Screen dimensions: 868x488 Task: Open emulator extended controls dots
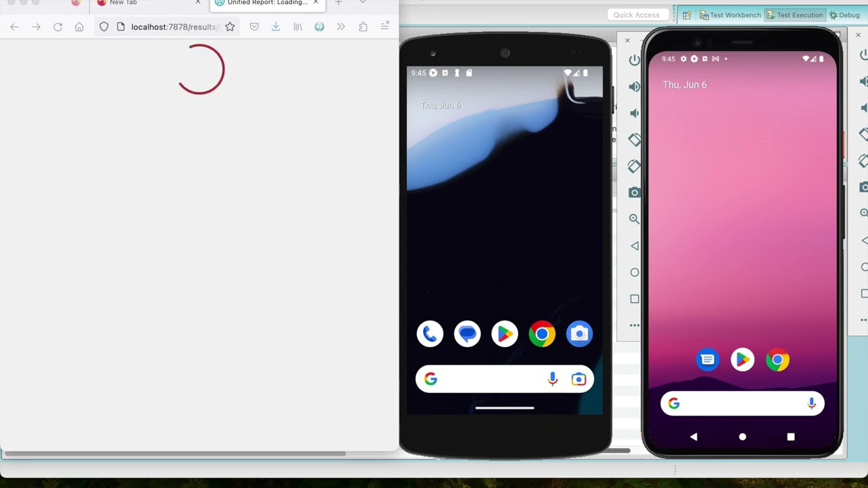(x=634, y=325)
